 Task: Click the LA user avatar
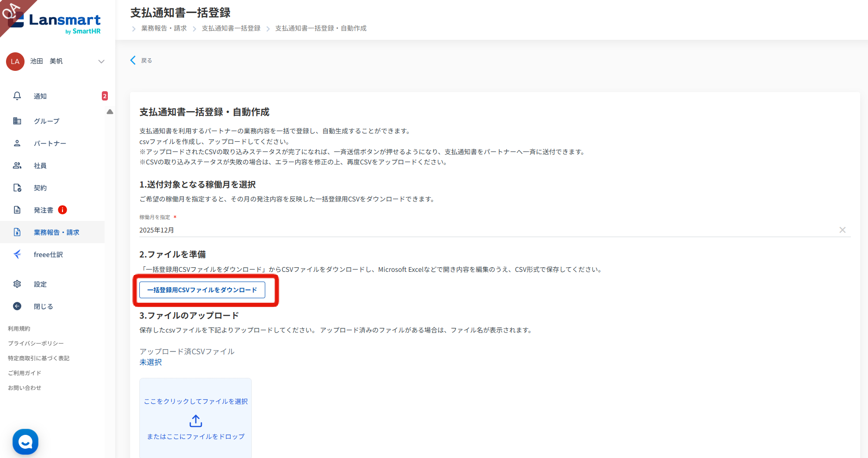15,62
